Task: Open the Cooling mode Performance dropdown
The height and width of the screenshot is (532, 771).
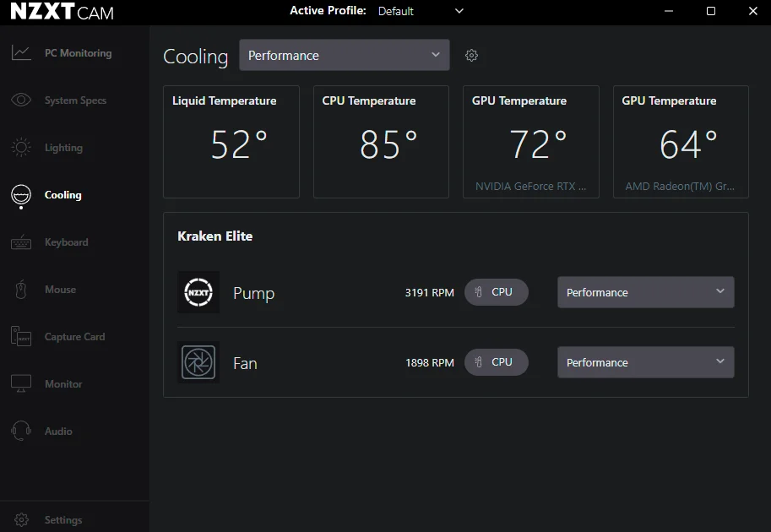Action: (344, 56)
